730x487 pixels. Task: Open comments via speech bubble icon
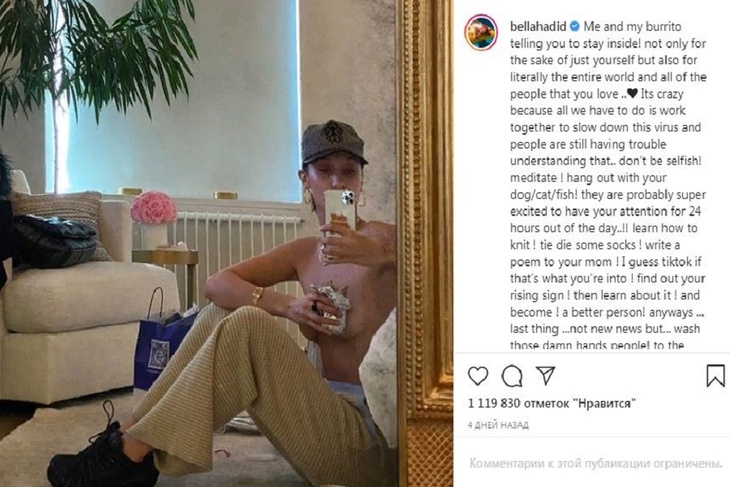click(x=512, y=376)
